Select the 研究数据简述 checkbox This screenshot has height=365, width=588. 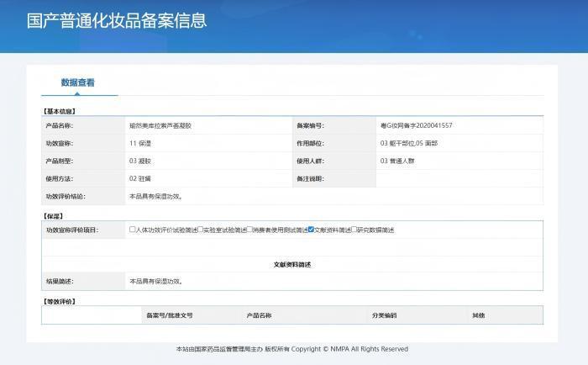(355, 230)
